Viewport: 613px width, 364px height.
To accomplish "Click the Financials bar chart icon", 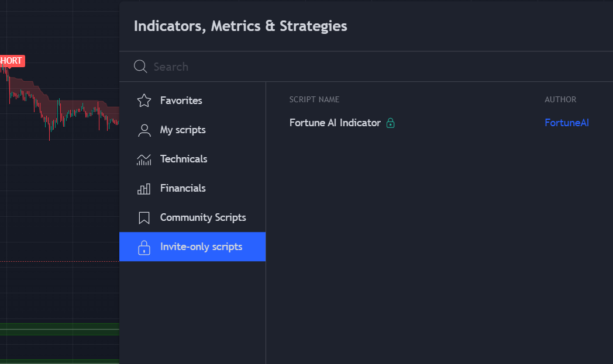I will click(x=144, y=189).
